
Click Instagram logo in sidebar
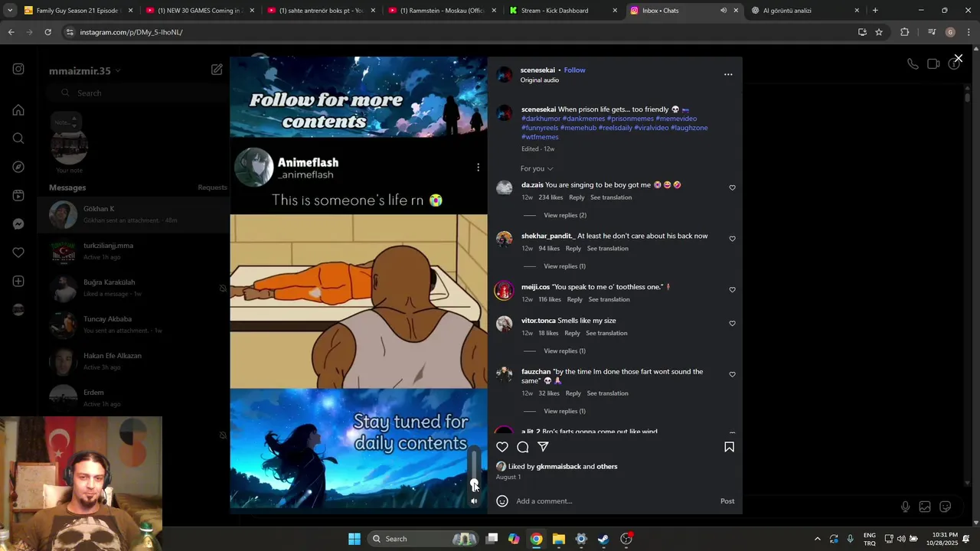coord(18,69)
